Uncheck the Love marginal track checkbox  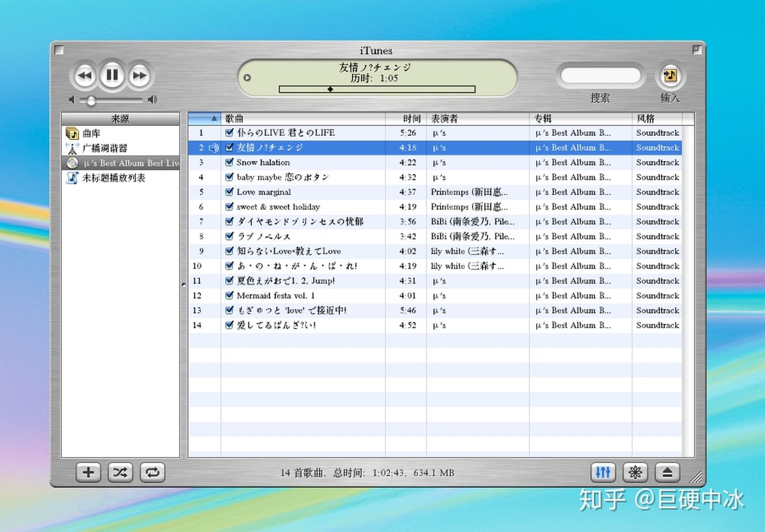229,192
